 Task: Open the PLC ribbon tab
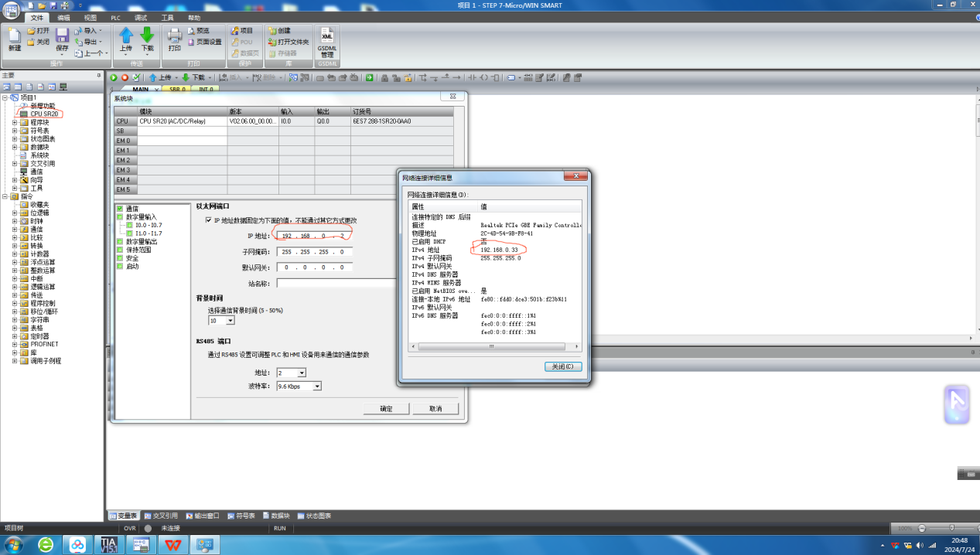(116, 17)
